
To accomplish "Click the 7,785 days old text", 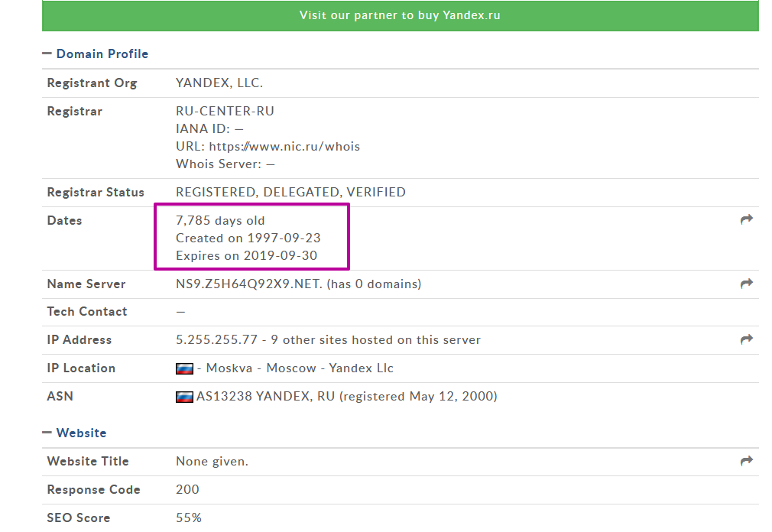I will coord(221,220).
